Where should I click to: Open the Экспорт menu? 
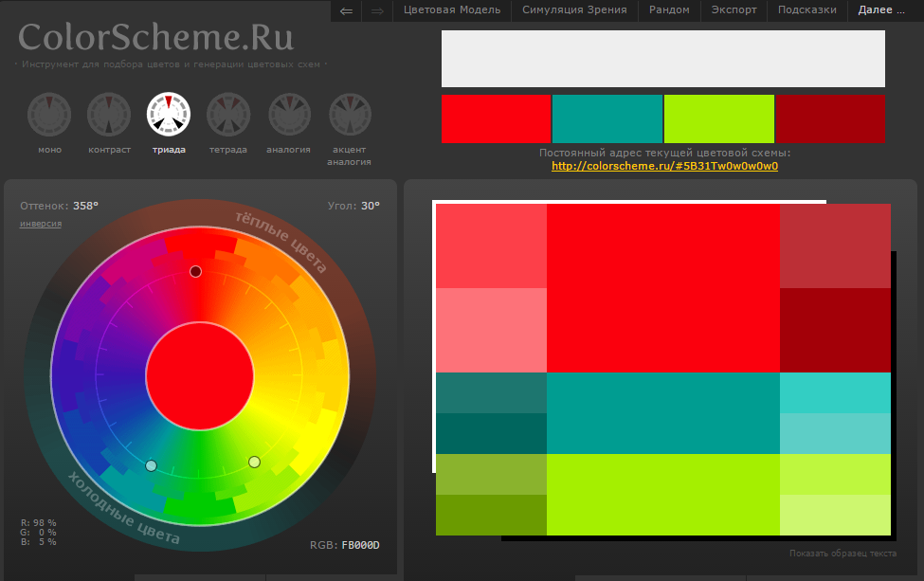(734, 10)
